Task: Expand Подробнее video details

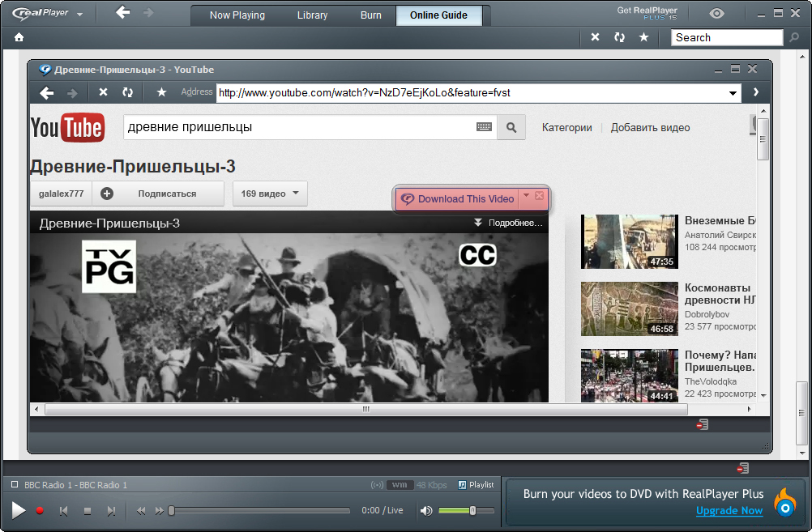Action: [509, 223]
